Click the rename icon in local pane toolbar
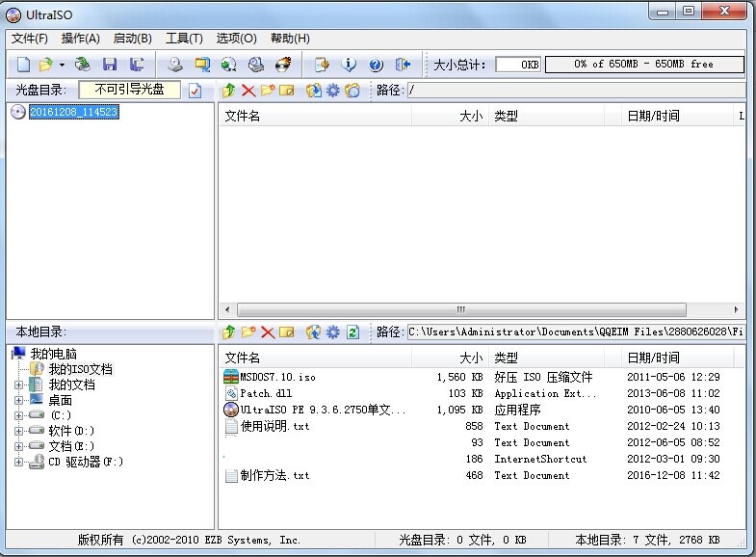The height and width of the screenshot is (557, 756). (287, 332)
